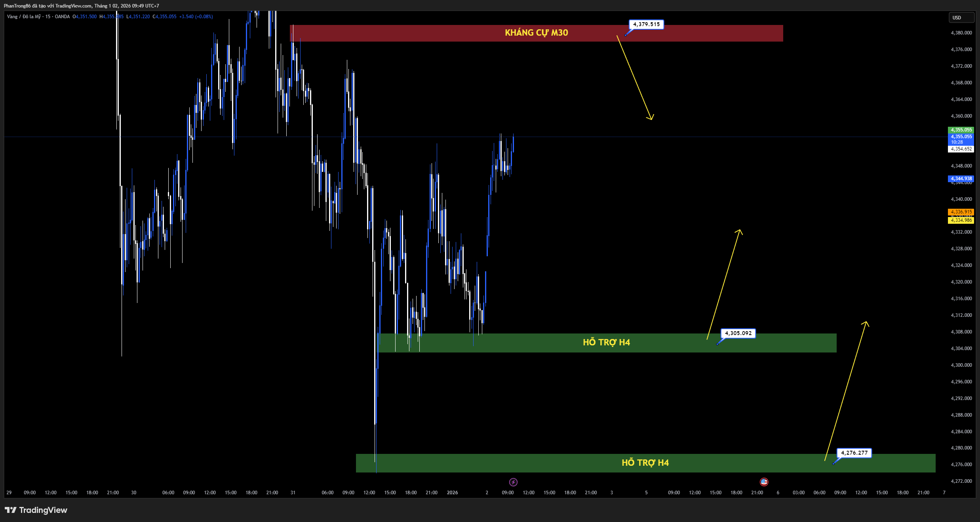
Task: Click the 4,379.515 price callout label
Action: click(646, 25)
